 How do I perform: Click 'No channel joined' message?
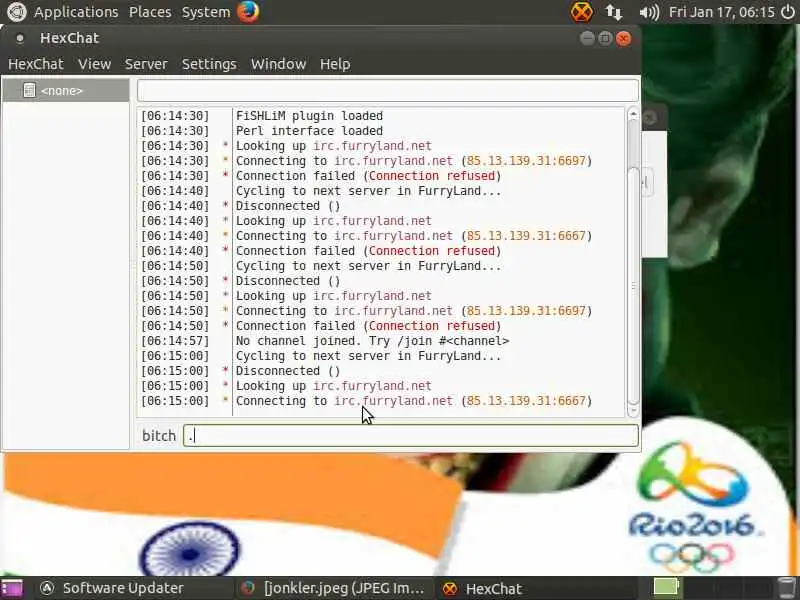click(372, 341)
